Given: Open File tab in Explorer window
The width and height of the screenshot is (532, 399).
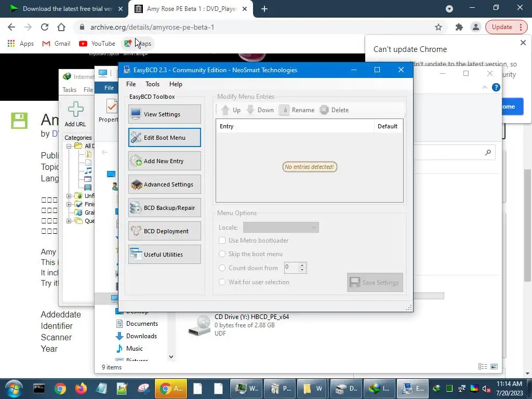Looking at the screenshot, I should tap(109, 88).
